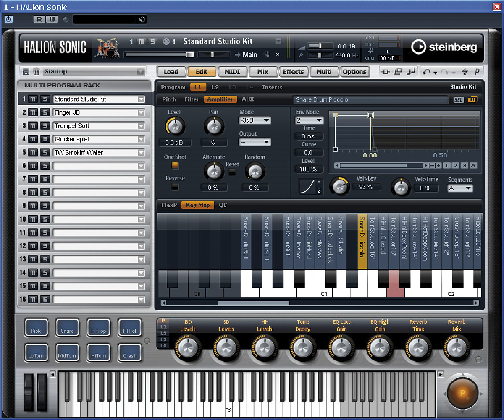Open the TW Smokin' Water slot dropdown
Viewport: 504px width, 420px height.
(x=141, y=153)
